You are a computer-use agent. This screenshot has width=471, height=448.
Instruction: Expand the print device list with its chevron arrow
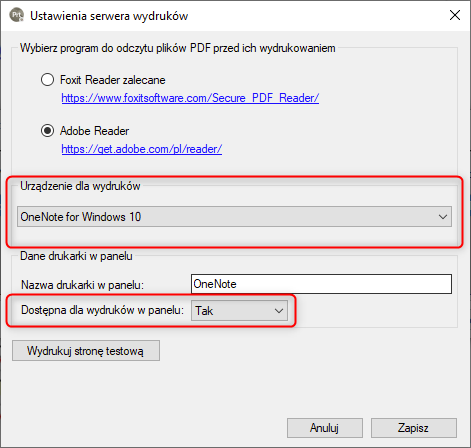(443, 217)
